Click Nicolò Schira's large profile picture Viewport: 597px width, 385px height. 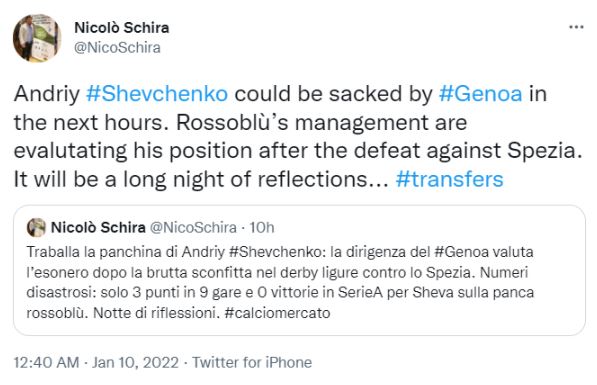(37, 38)
